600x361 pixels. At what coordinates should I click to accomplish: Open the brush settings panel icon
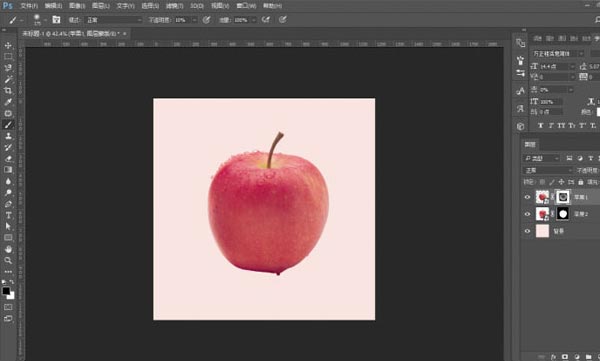56,20
